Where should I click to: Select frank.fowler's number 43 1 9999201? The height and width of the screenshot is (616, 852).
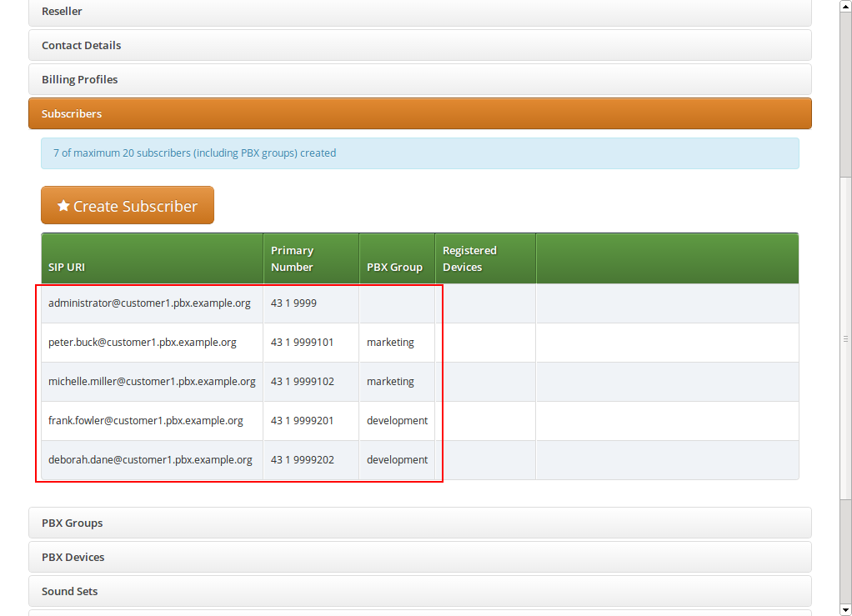[302, 421]
